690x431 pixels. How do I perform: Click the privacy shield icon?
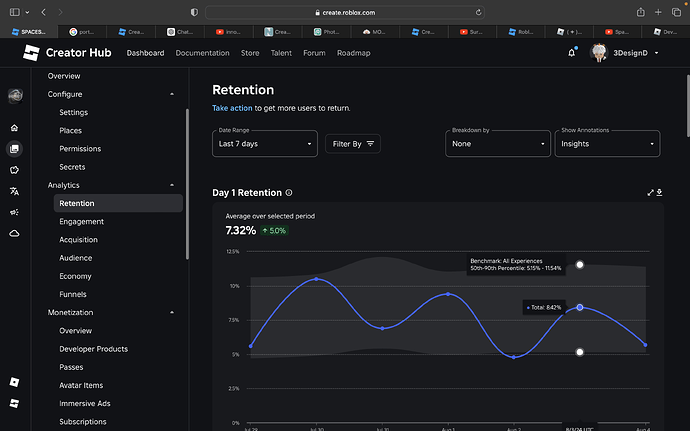point(194,12)
